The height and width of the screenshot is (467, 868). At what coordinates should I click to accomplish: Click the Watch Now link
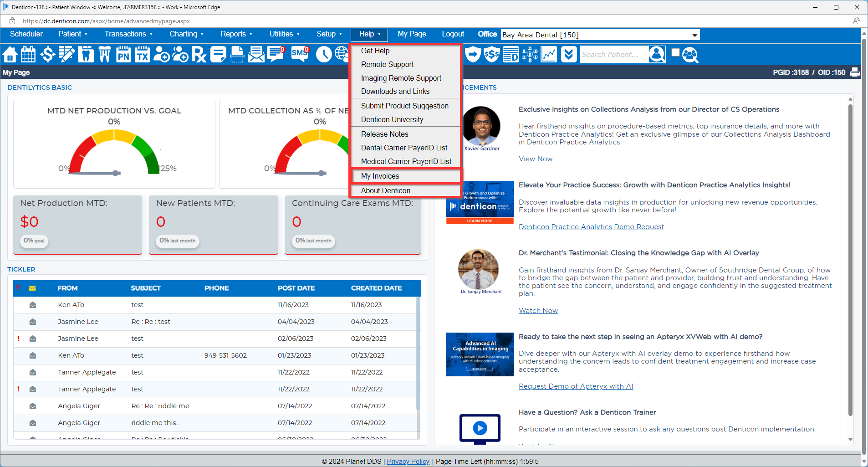click(538, 311)
